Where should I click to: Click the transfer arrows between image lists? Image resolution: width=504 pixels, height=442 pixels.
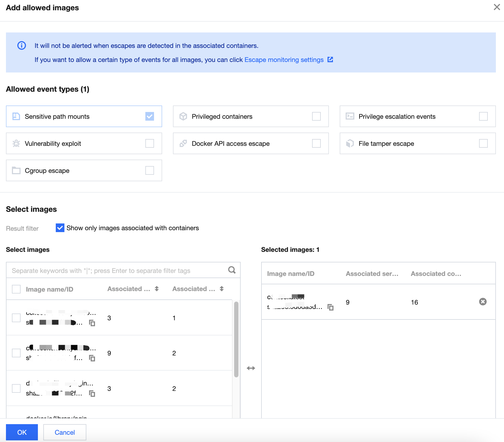[x=251, y=368]
